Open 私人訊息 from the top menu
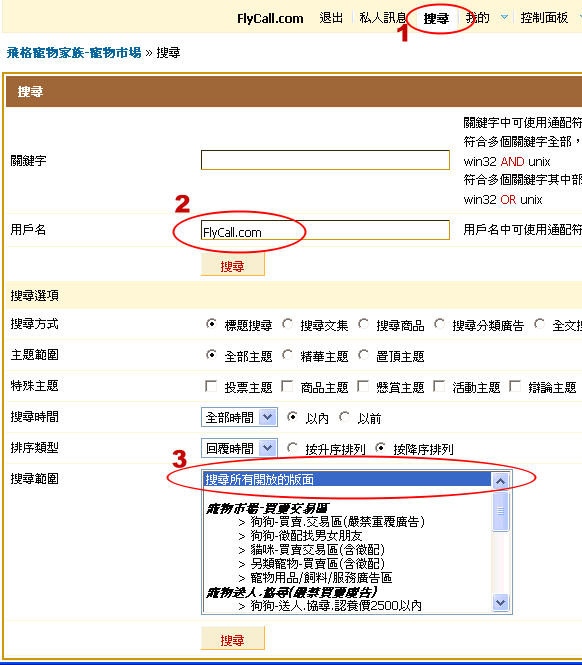The height and width of the screenshot is (665, 582). (383, 17)
